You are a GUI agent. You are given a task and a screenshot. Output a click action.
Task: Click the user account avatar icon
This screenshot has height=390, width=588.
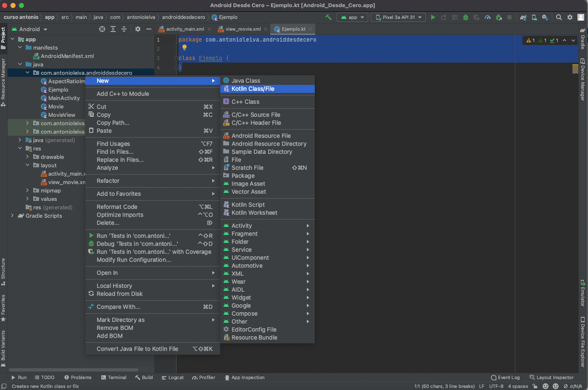point(581,17)
